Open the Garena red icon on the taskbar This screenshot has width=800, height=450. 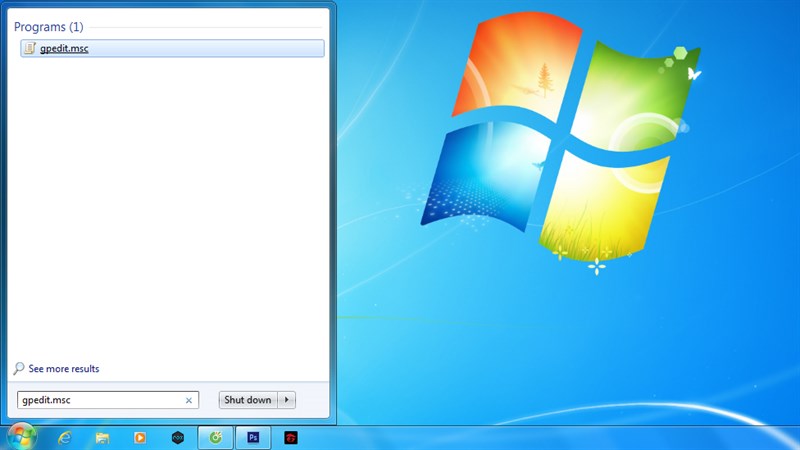291,438
